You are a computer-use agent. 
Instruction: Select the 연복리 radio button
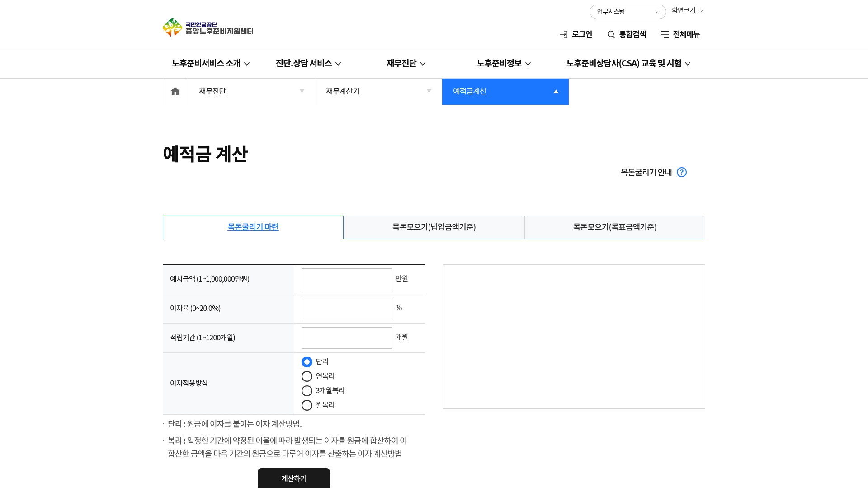[x=307, y=376]
